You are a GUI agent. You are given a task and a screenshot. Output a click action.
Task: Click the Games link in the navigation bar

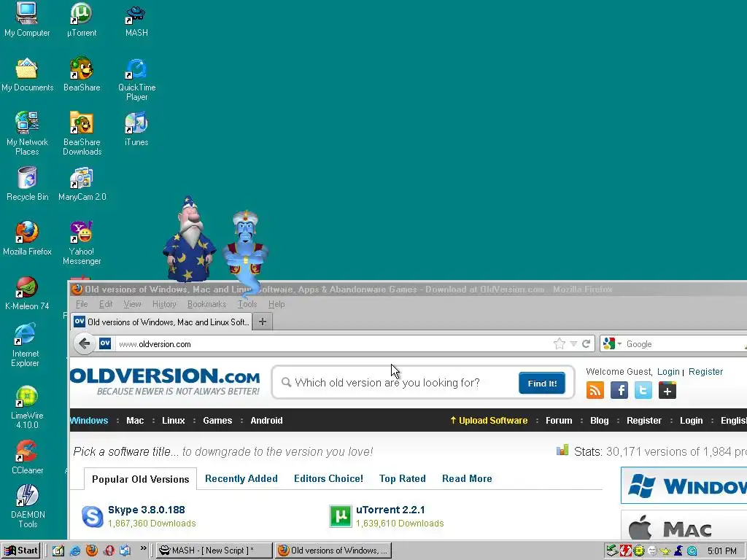click(217, 421)
